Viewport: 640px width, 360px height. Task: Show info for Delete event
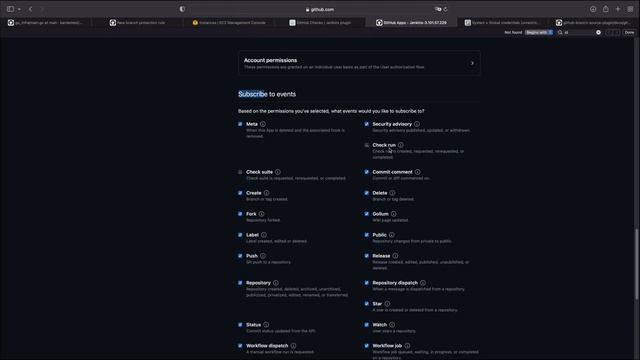point(392,193)
